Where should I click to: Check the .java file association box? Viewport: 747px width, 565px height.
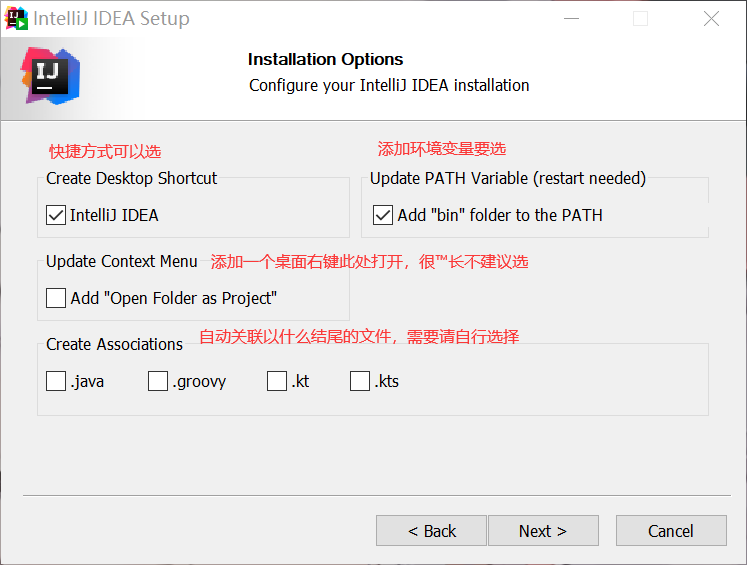pyautogui.click(x=56, y=381)
